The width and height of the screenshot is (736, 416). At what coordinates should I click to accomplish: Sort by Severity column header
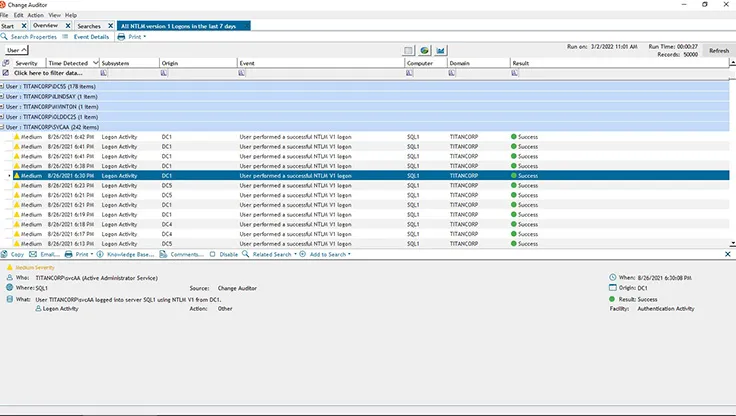(x=26, y=63)
